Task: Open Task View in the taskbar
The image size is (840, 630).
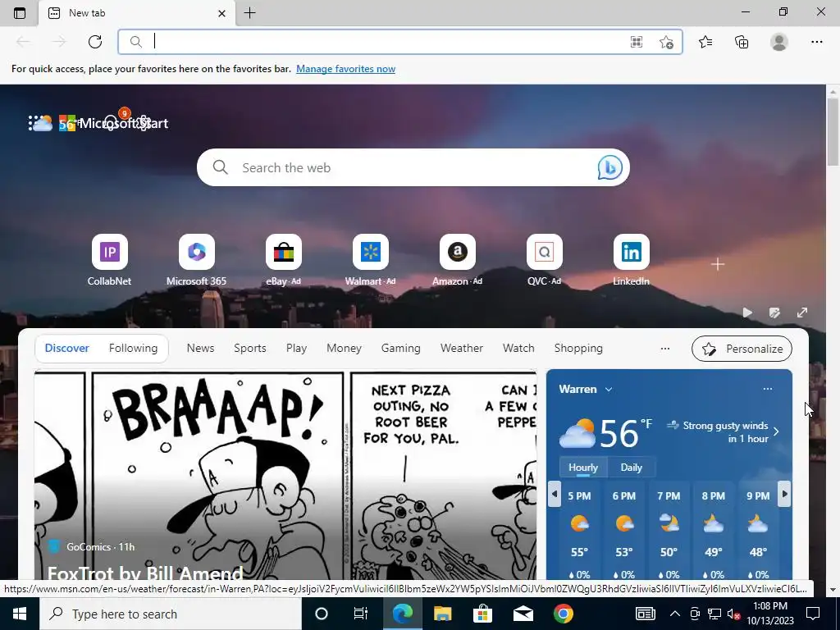Action: pyautogui.click(x=361, y=614)
